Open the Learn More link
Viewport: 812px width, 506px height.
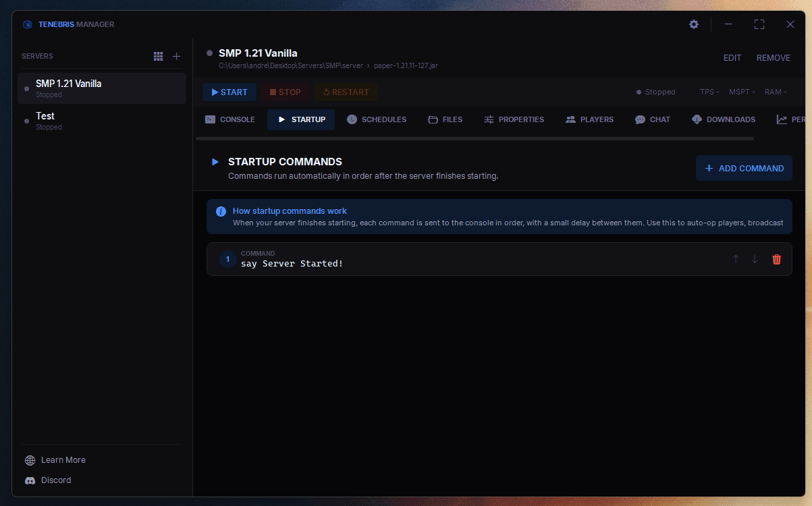(x=63, y=460)
